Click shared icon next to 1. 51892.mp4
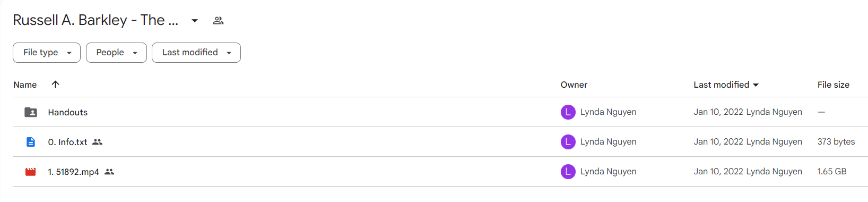Viewport: 868px width, 202px height. click(109, 172)
